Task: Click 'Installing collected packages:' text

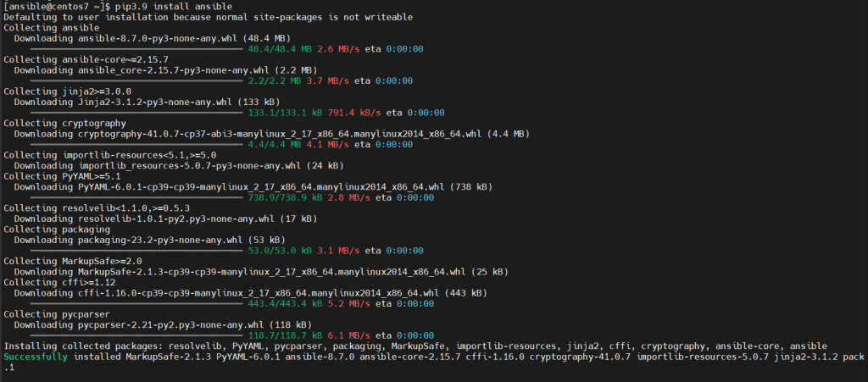Action: pyautogui.click(x=83, y=346)
